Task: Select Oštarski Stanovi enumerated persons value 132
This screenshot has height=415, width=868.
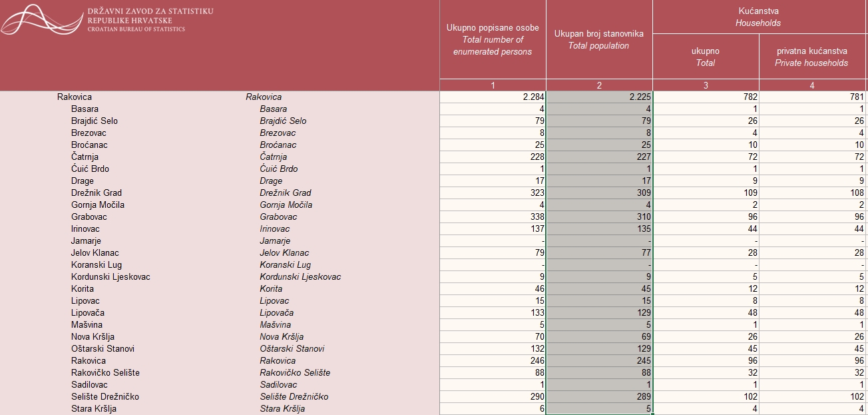Action: (493, 349)
